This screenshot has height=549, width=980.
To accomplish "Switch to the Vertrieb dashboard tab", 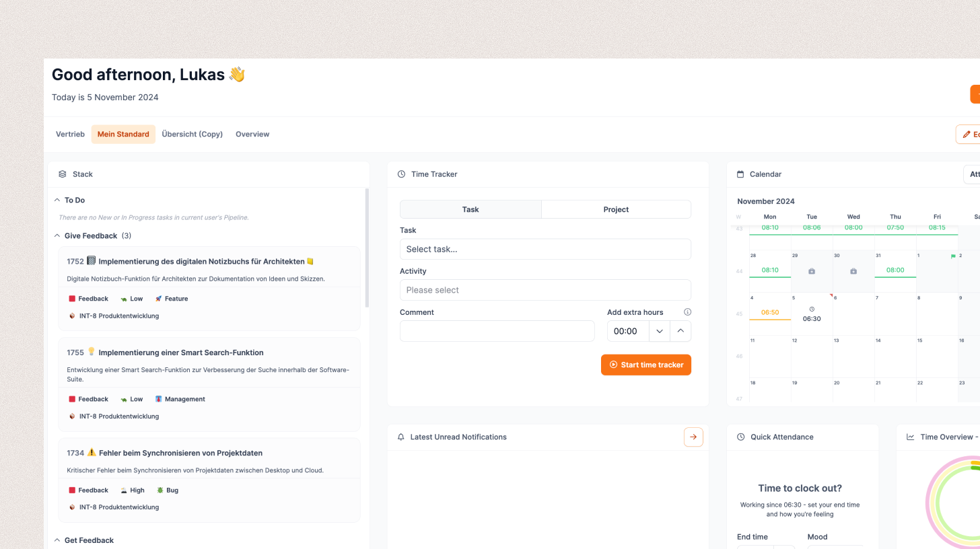I will [70, 135].
